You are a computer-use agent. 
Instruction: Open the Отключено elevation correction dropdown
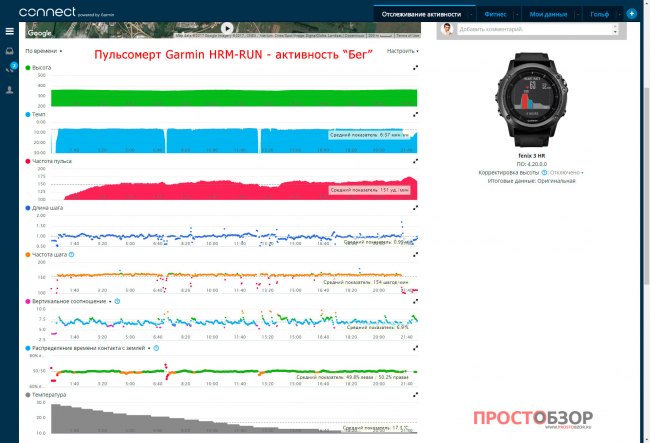pyautogui.click(x=566, y=172)
